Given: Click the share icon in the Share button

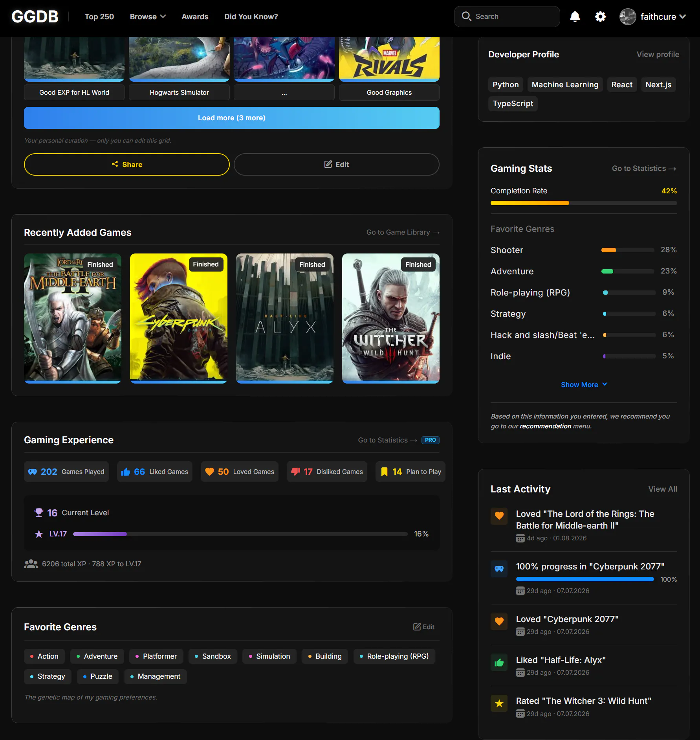Looking at the screenshot, I should click(x=115, y=164).
